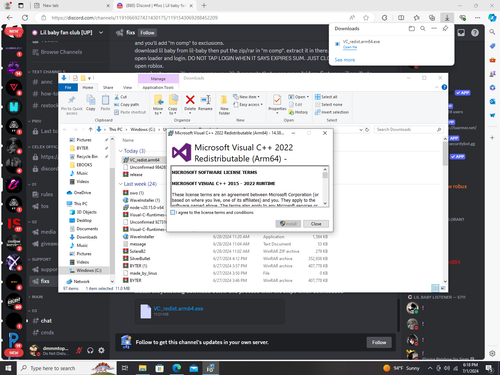This screenshot has width=500, height=375.
Task: Open Microsoft Edge from the taskbar
Action: coord(177,368)
